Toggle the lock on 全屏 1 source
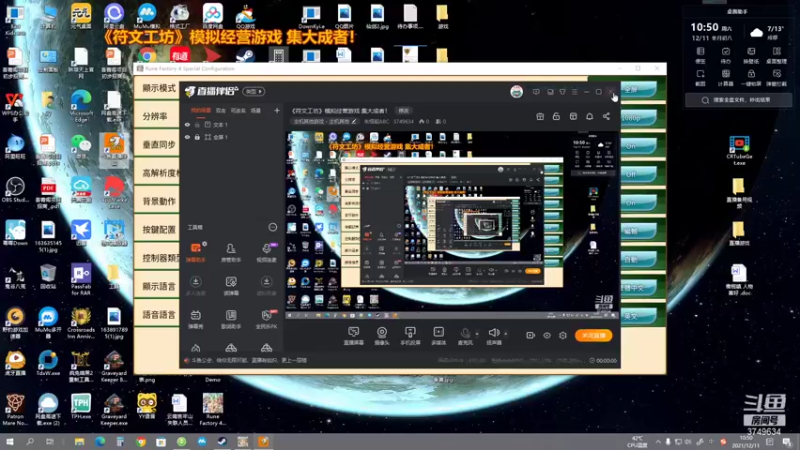Screen dimensions: 800x450 tap(197, 137)
